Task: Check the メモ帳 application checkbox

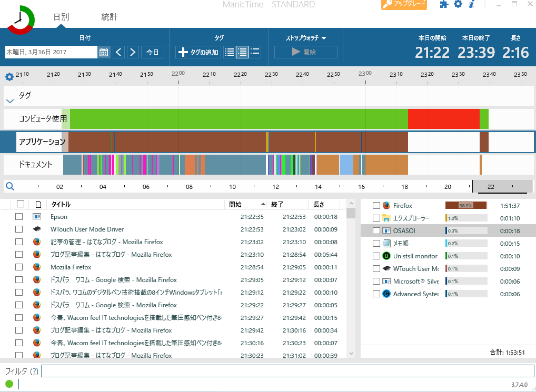Action: pos(376,244)
